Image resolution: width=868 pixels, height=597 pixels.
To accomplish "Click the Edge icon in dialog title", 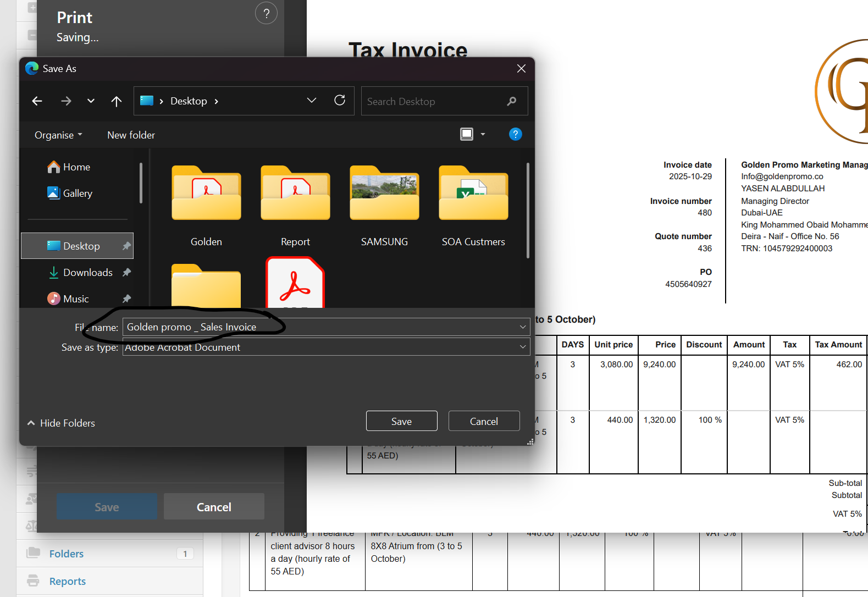I will pyautogui.click(x=32, y=68).
